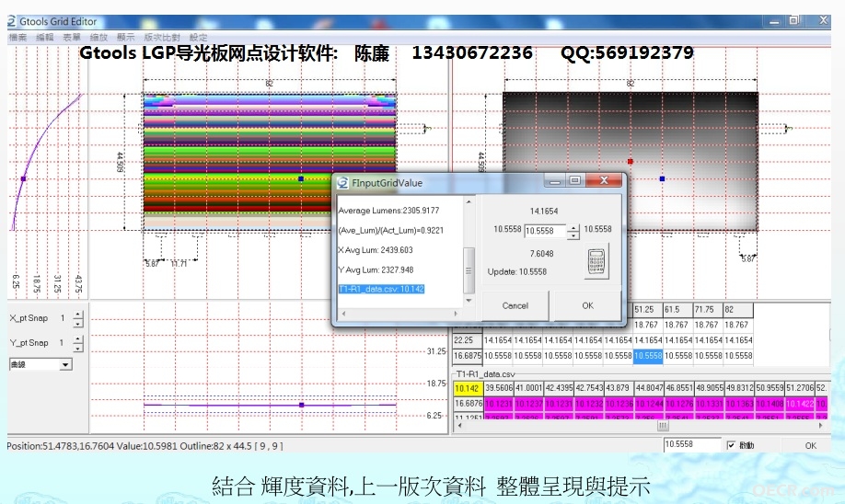Click the 71.75 column header cell
This screenshot has height=504, width=845.
(x=708, y=310)
